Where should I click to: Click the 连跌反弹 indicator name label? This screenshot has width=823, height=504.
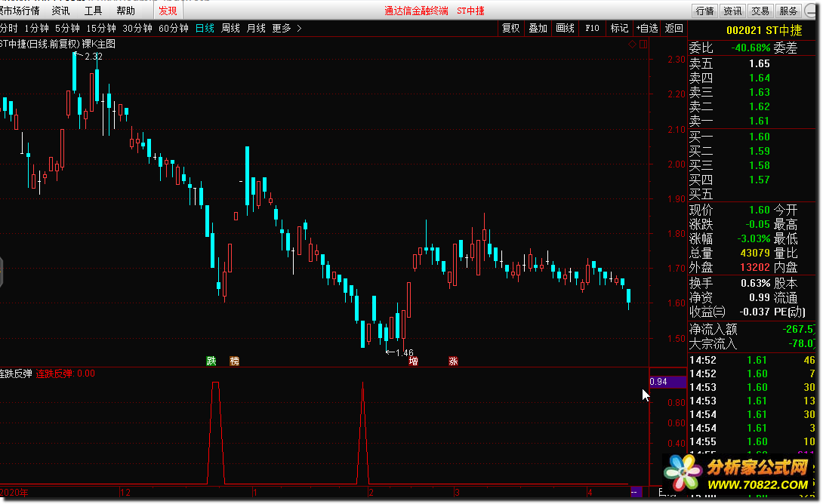point(16,373)
